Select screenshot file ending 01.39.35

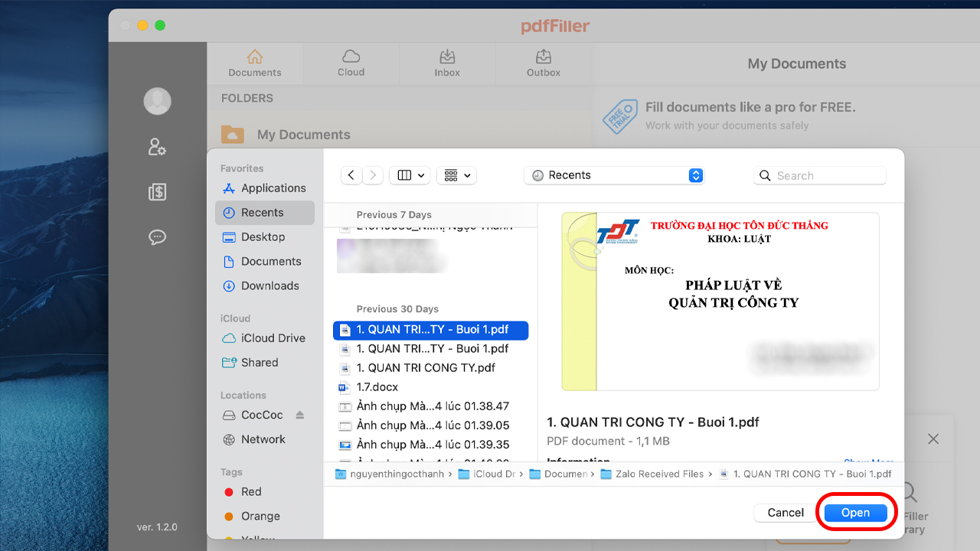point(431,445)
